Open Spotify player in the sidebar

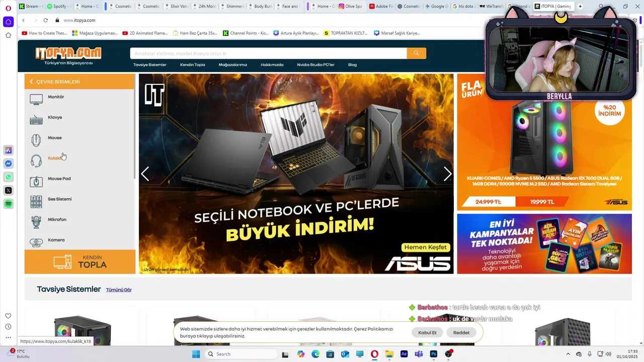(x=8, y=204)
